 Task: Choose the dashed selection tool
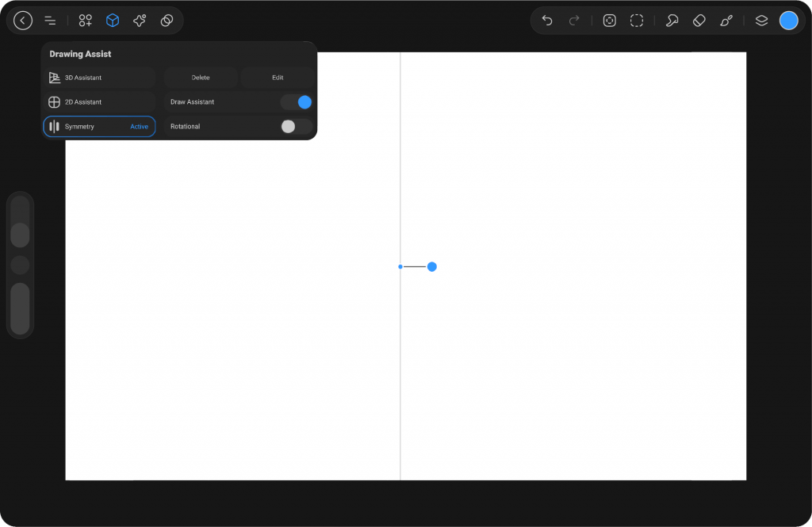637,21
